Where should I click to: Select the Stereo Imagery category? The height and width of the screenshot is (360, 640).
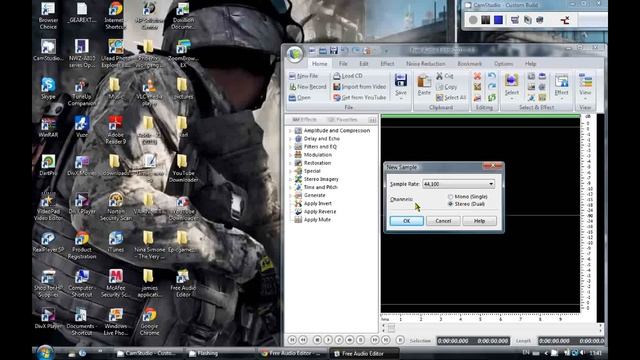click(321, 179)
